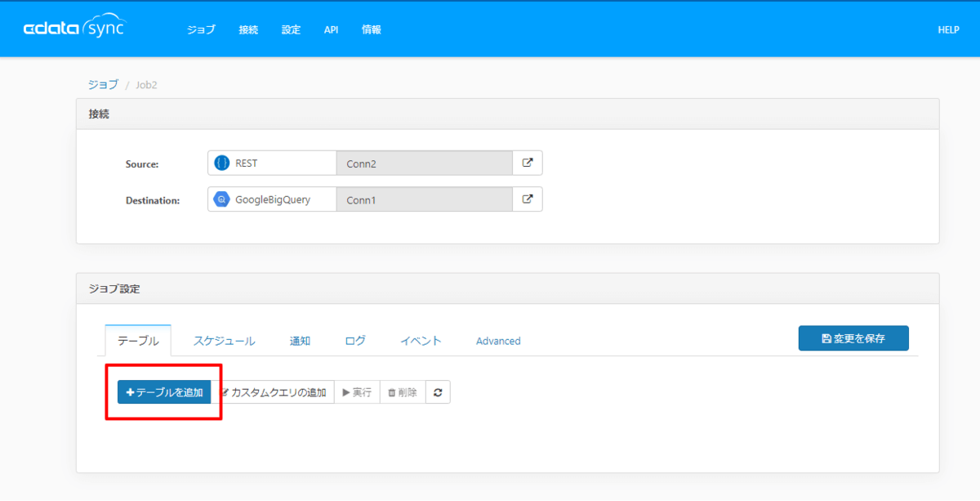Open the 情報 menu in the header
Viewport: 980px width, 501px height.
point(371,29)
